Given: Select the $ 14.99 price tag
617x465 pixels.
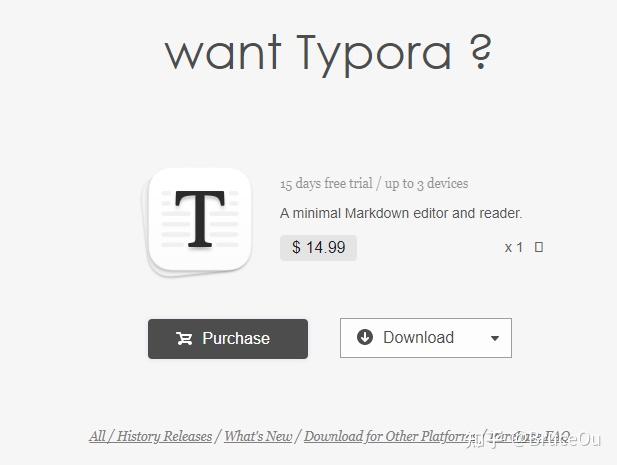Looking at the screenshot, I should pos(318,247).
